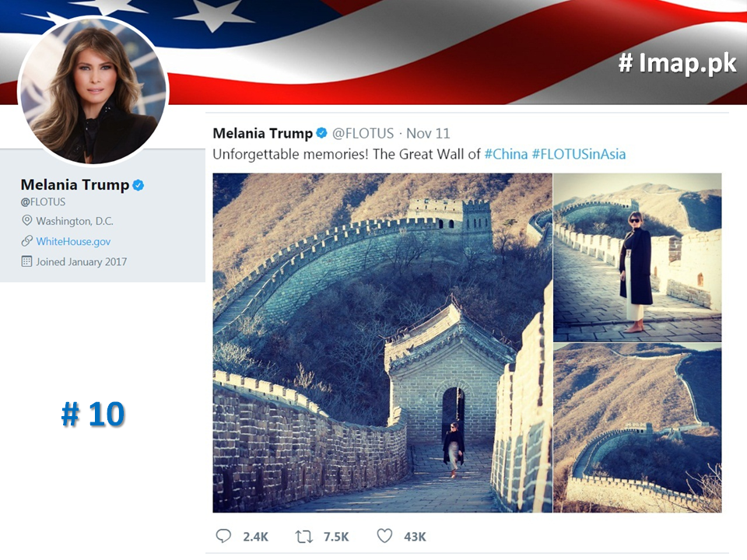The height and width of the screenshot is (560, 747).
Task: Open bottom-right winding wall landscape photo
Action: 637,428
